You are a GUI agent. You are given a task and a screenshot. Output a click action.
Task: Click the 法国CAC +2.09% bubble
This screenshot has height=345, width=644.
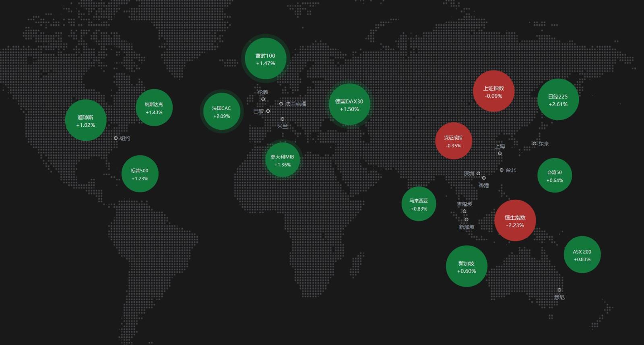tap(222, 112)
